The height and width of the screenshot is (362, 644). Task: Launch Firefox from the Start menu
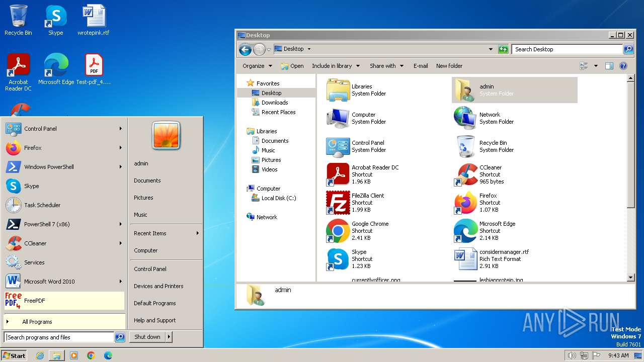point(64,148)
